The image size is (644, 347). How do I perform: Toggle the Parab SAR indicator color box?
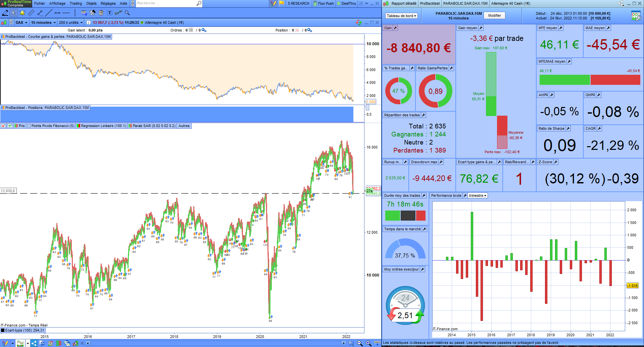130,126
